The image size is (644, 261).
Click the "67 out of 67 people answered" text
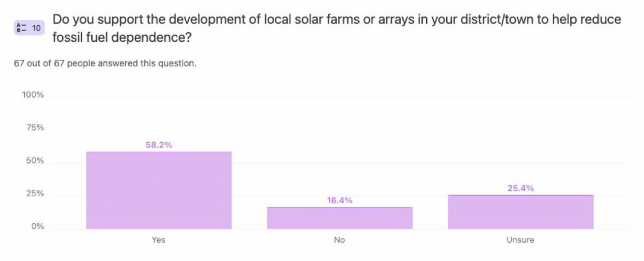point(105,63)
